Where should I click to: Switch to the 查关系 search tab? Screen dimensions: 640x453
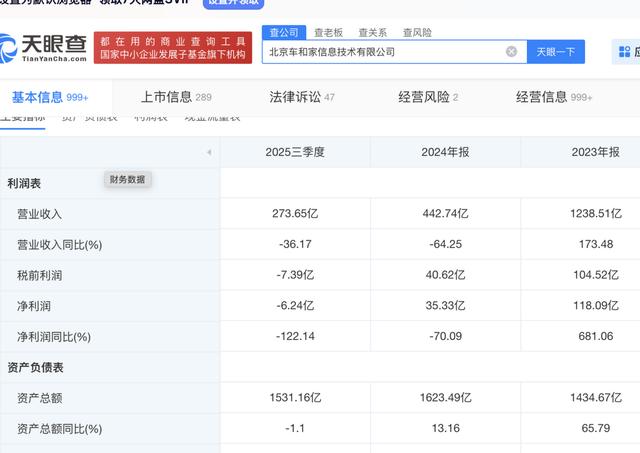coord(373,32)
